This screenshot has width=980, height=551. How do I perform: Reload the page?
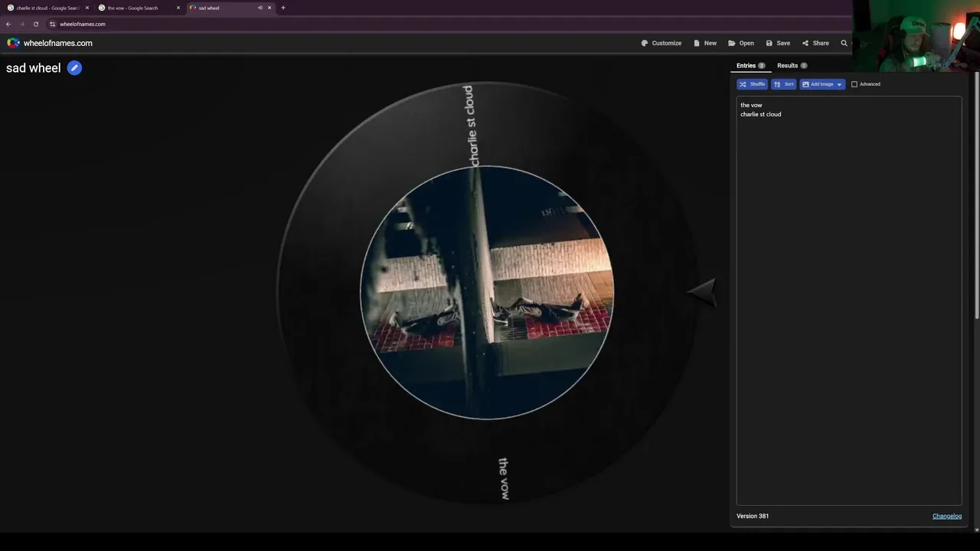point(35,24)
